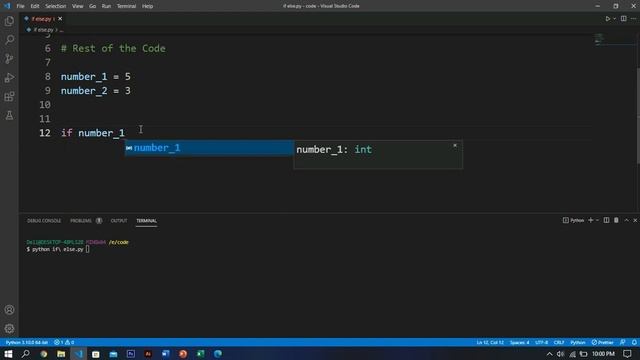The width and height of the screenshot is (640, 360).
Task: Open the Testing flask view
Action: tap(9, 116)
